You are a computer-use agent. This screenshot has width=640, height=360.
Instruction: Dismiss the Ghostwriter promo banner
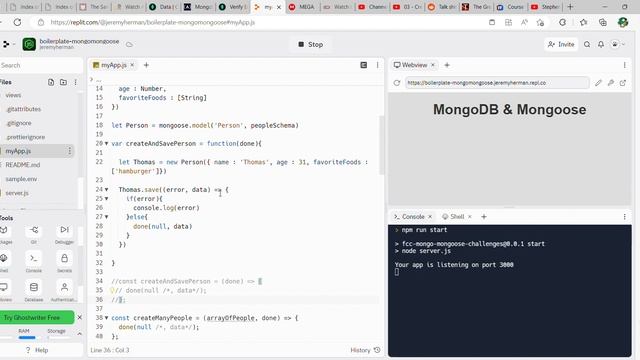point(80,317)
